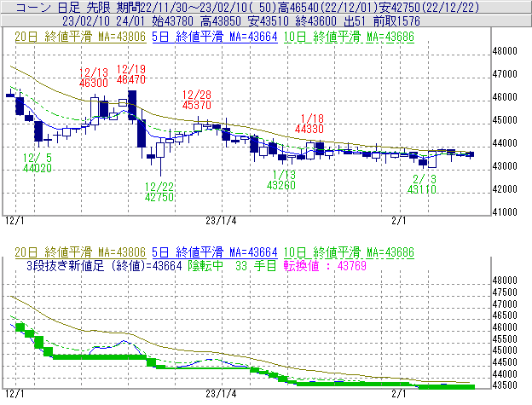The width and height of the screenshot is (532, 405).
Task: Click the 2/1 date label under upper chart
Action: 399,221
